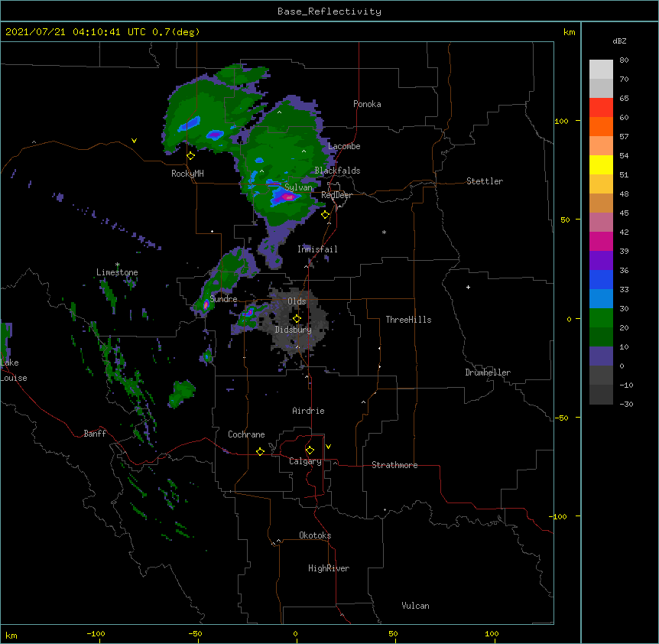Select the Innisfail label
The width and height of the screenshot is (659, 644).
317,249
